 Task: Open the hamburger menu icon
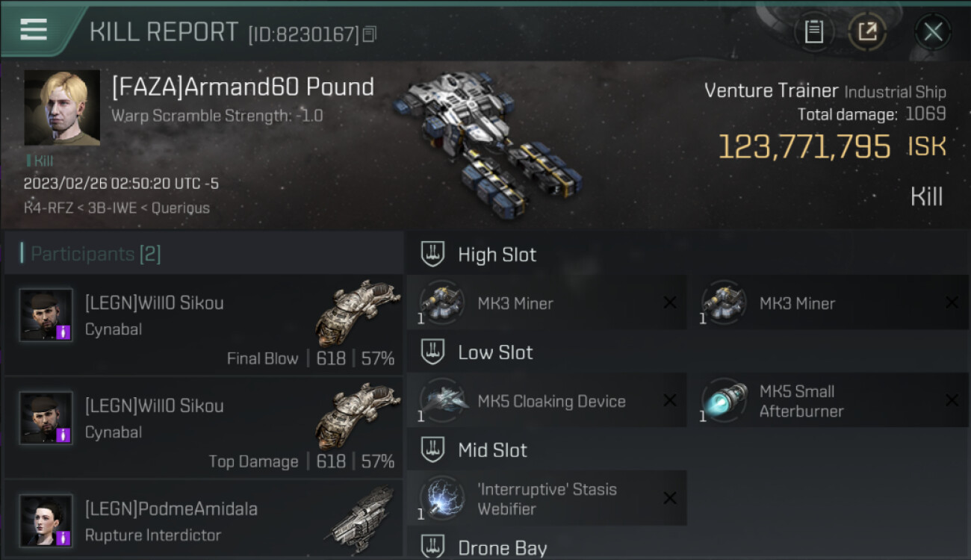[x=33, y=31]
